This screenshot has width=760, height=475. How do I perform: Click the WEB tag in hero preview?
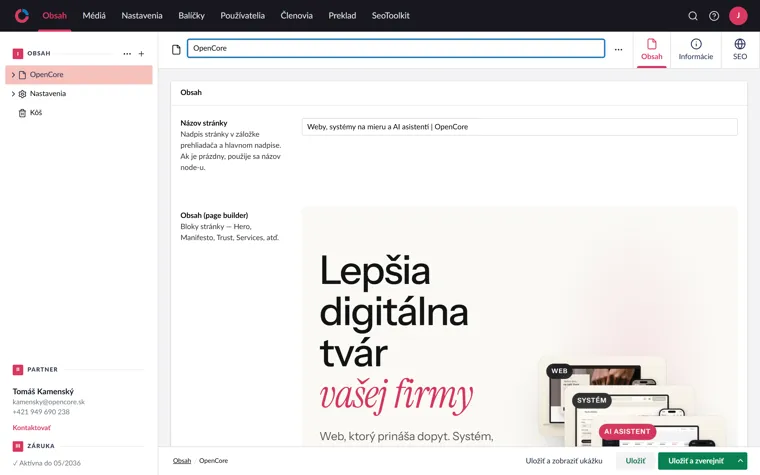click(559, 371)
